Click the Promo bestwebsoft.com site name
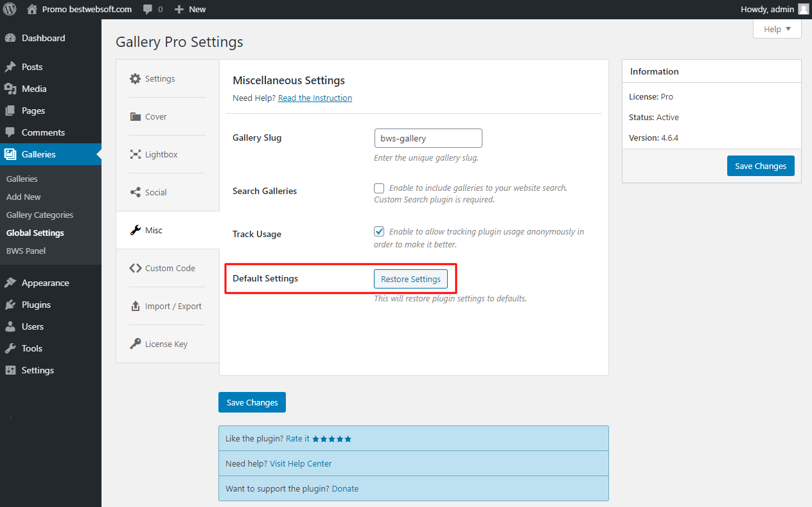 coord(87,9)
